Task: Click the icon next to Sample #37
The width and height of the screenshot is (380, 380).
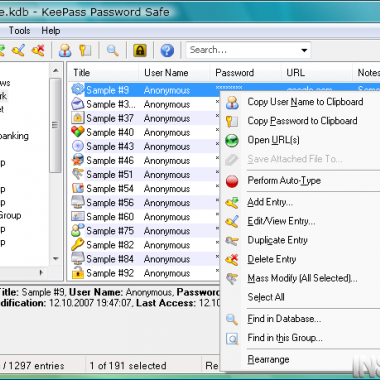Action: click(78, 118)
